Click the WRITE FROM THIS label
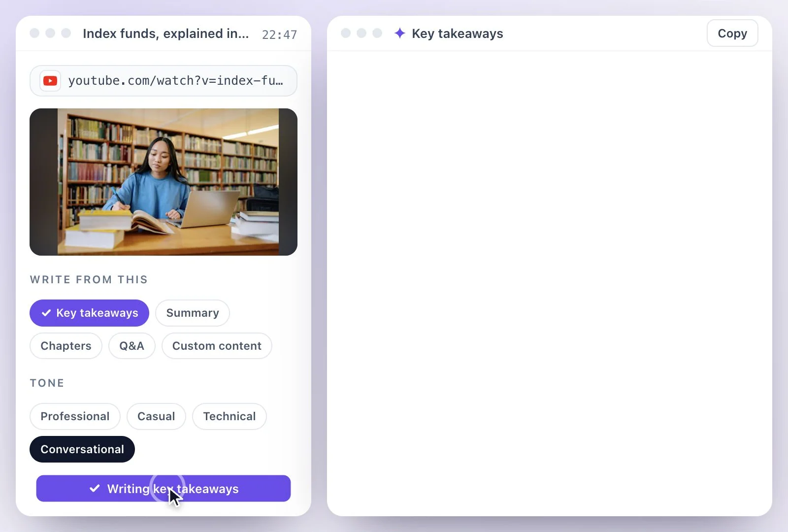Image resolution: width=788 pixels, height=532 pixels. tap(89, 279)
